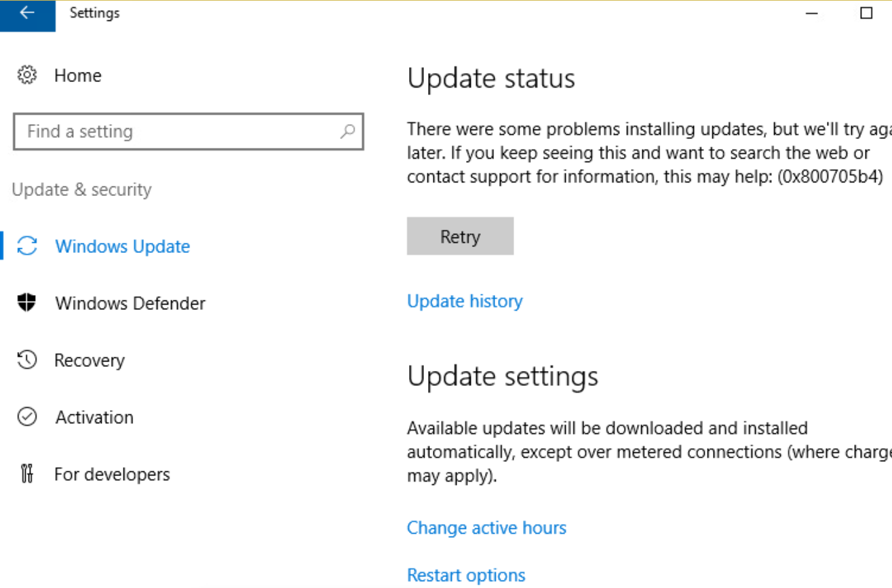
Task: Open Windows Defender settings label
Action: [130, 303]
